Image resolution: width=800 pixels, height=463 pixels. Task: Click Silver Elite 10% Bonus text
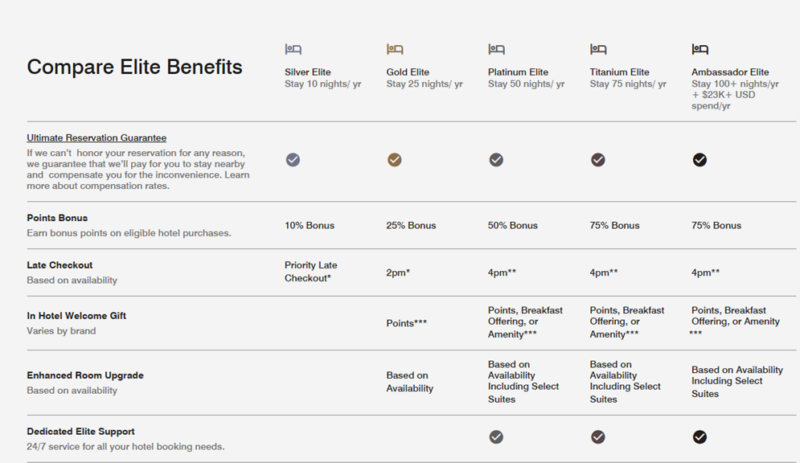point(309,225)
